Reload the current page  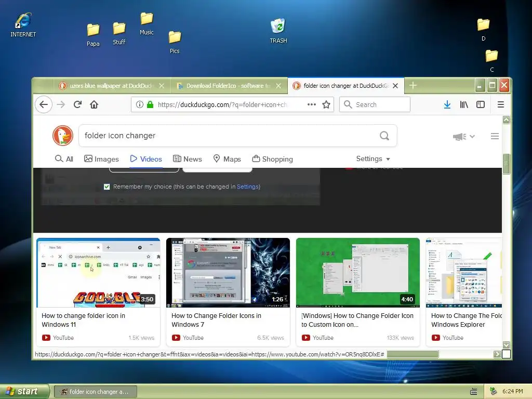77,104
